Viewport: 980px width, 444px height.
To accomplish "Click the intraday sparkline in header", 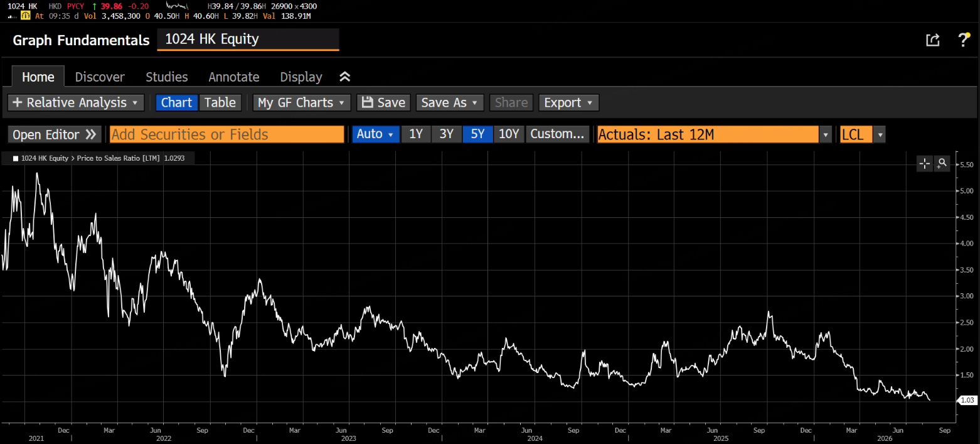I will tap(176, 6).
